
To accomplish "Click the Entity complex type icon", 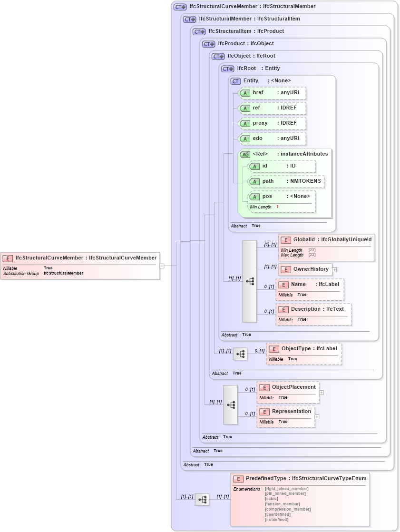I will (x=235, y=80).
